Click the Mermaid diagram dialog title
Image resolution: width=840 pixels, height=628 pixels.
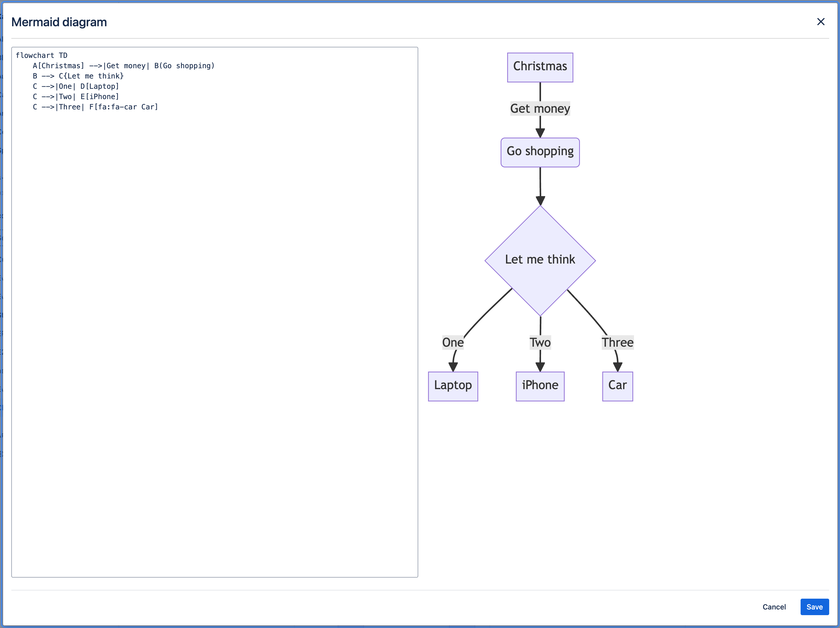(x=59, y=22)
